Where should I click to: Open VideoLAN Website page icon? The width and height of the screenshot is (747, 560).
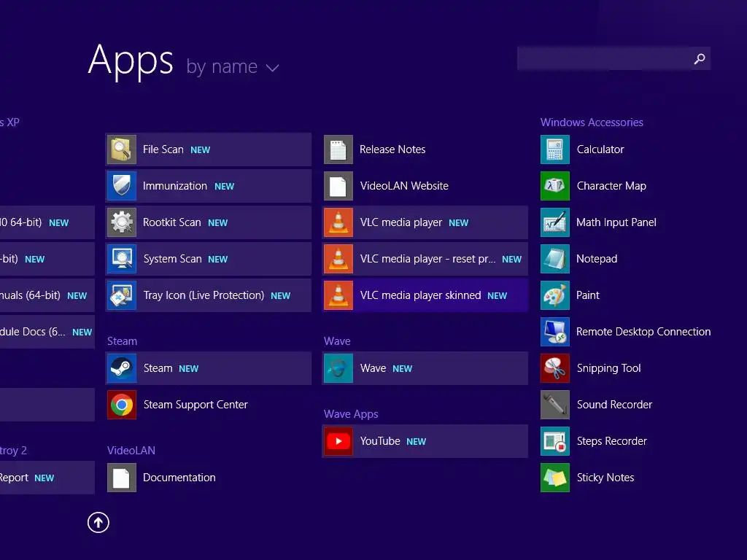click(x=338, y=186)
